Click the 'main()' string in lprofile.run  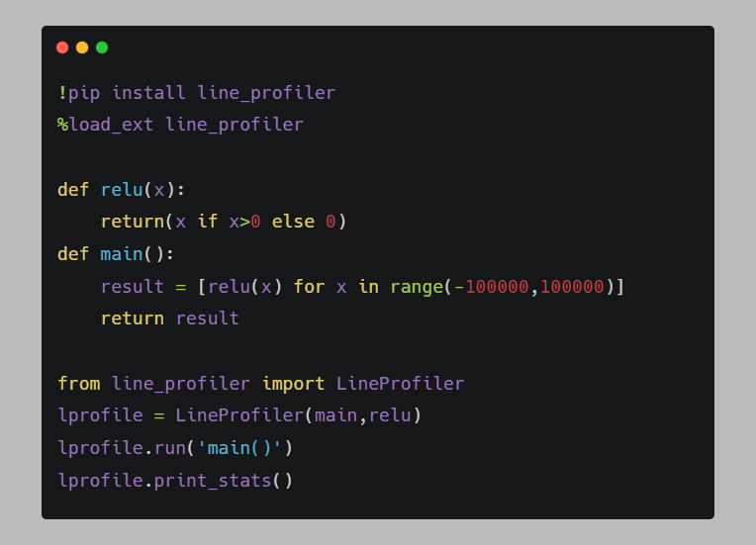coord(239,448)
